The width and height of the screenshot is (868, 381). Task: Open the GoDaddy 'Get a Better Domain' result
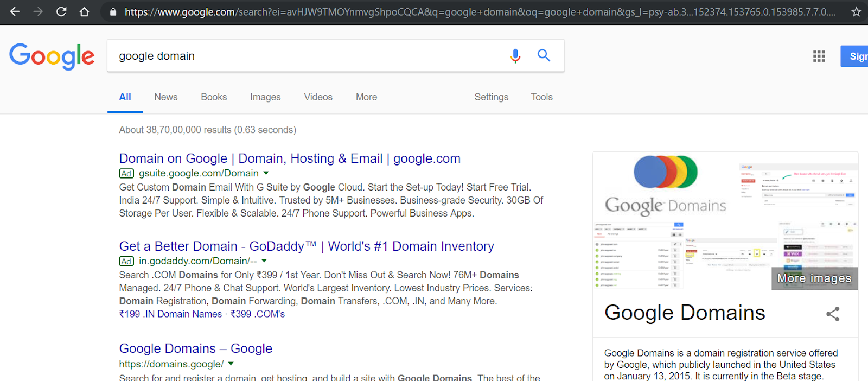point(307,246)
